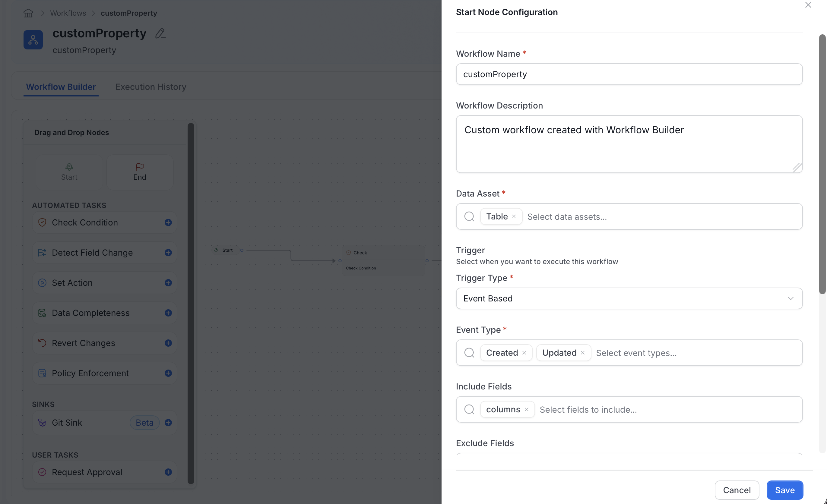The image size is (827, 504).
Task: Add Detect Field Change plus icon
Action: [168, 253]
